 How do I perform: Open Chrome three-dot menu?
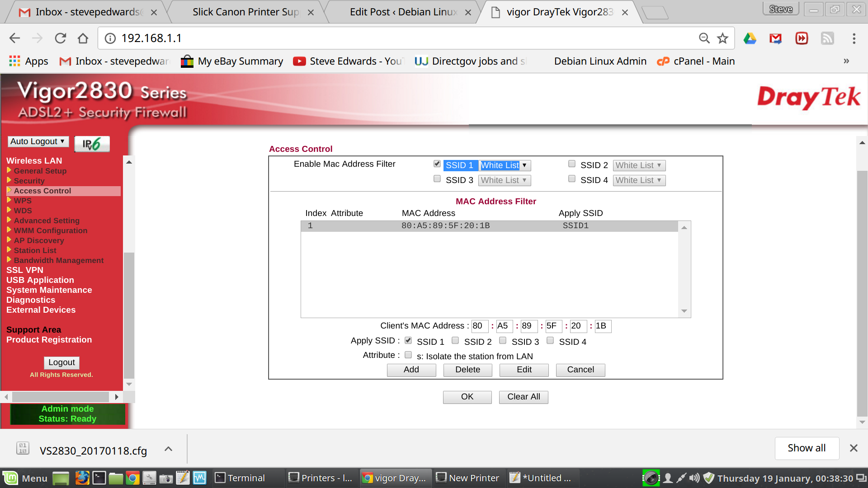[854, 38]
